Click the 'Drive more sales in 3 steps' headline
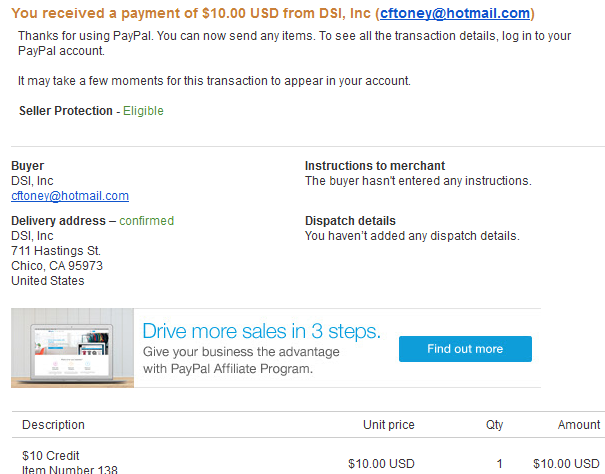605x474 pixels. tap(261, 331)
